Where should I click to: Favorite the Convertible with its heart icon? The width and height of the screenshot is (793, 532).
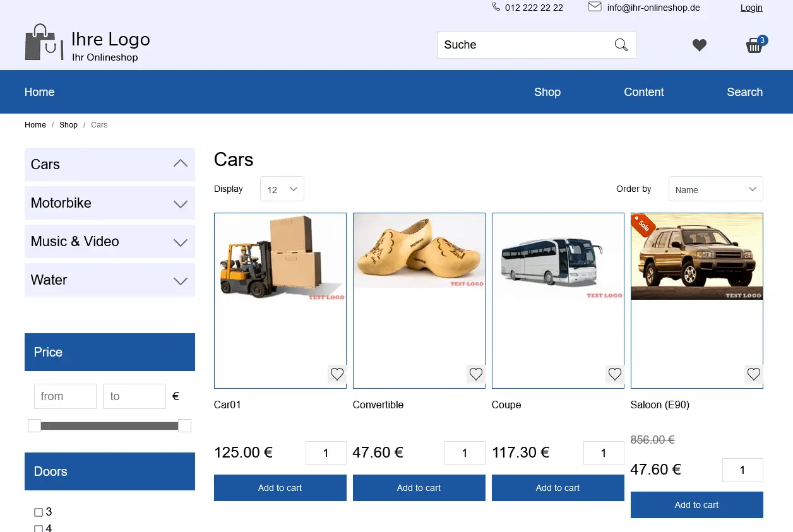pyautogui.click(x=476, y=374)
